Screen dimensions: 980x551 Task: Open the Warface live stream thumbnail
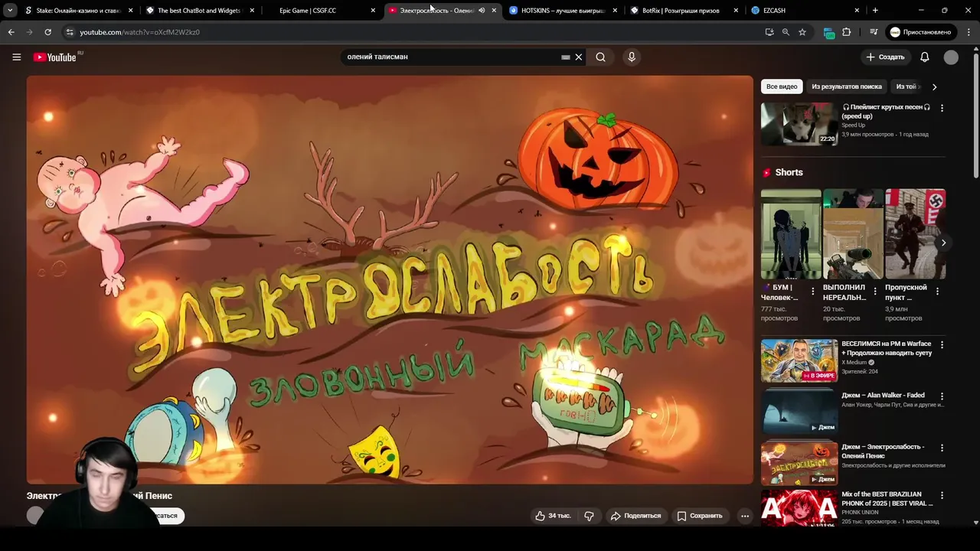(x=799, y=360)
